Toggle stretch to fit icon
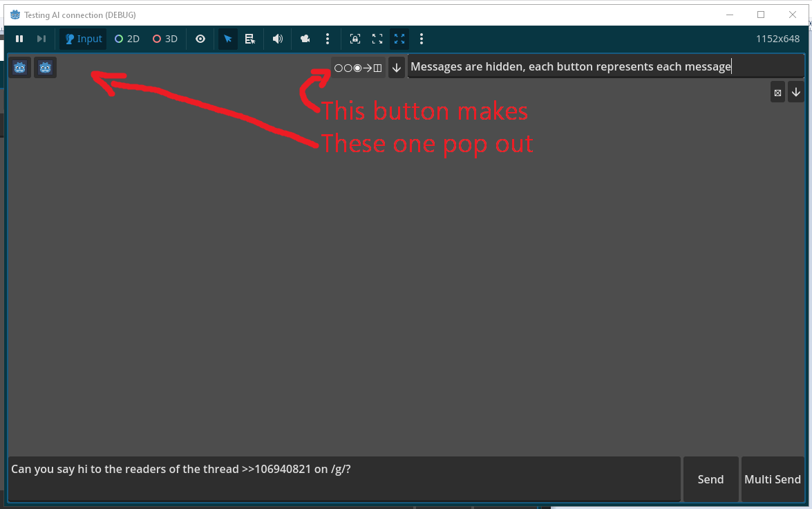Viewport: 812px width, 509px height. [399, 39]
